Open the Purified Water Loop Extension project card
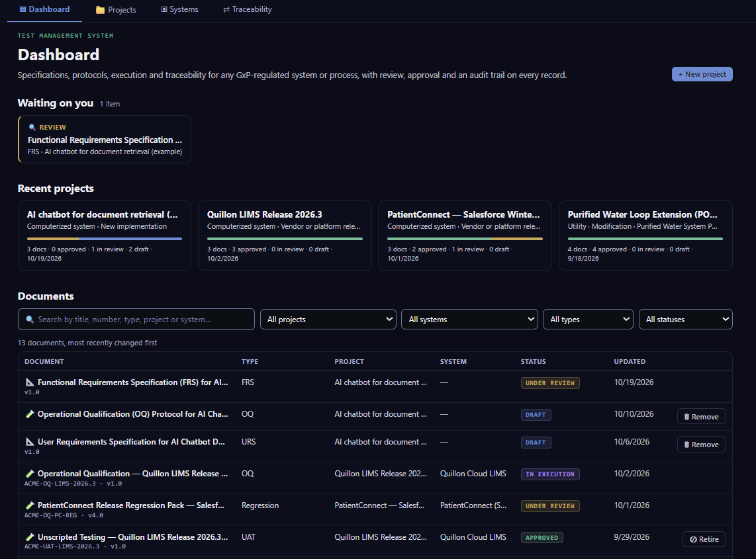 [x=645, y=236]
